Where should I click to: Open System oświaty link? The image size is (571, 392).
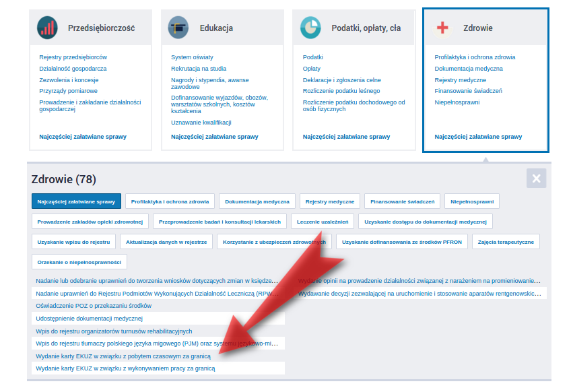point(192,57)
